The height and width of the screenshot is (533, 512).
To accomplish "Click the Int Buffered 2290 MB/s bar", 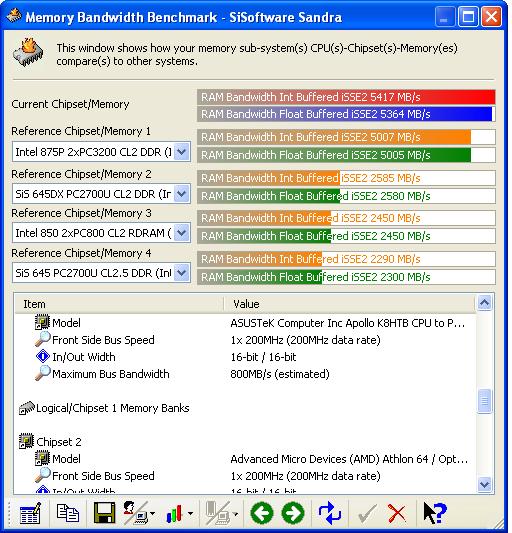I will pyautogui.click(x=346, y=259).
